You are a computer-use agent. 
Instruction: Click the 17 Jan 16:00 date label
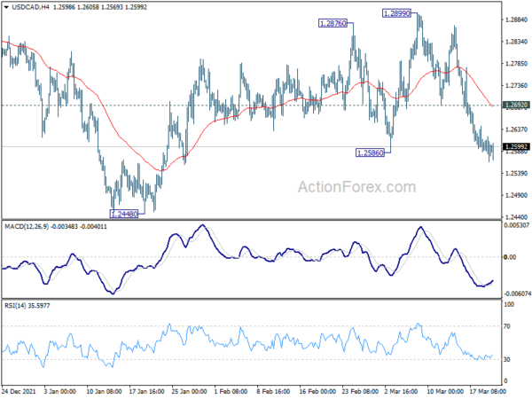click(x=146, y=391)
